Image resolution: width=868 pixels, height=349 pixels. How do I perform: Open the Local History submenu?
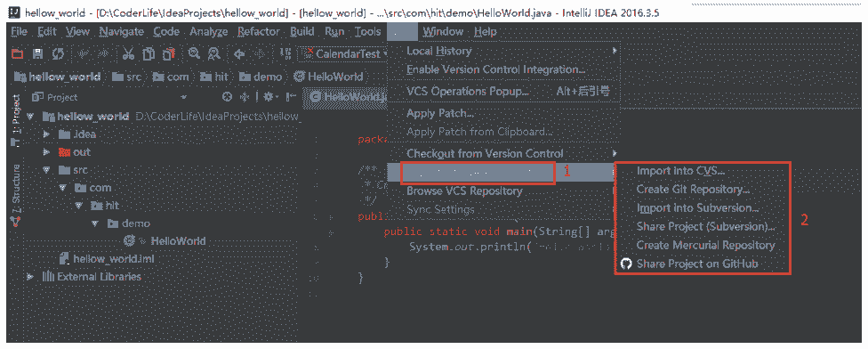tap(503, 51)
